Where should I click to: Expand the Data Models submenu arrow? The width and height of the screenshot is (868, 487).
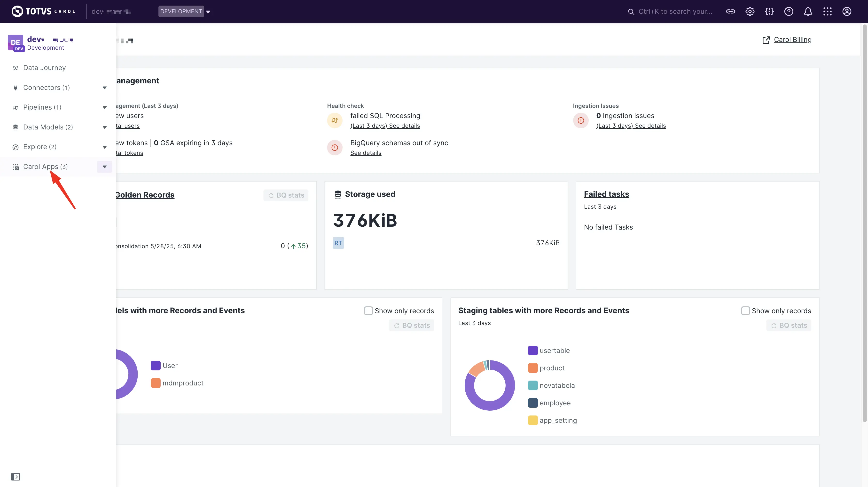(x=104, y=127)
